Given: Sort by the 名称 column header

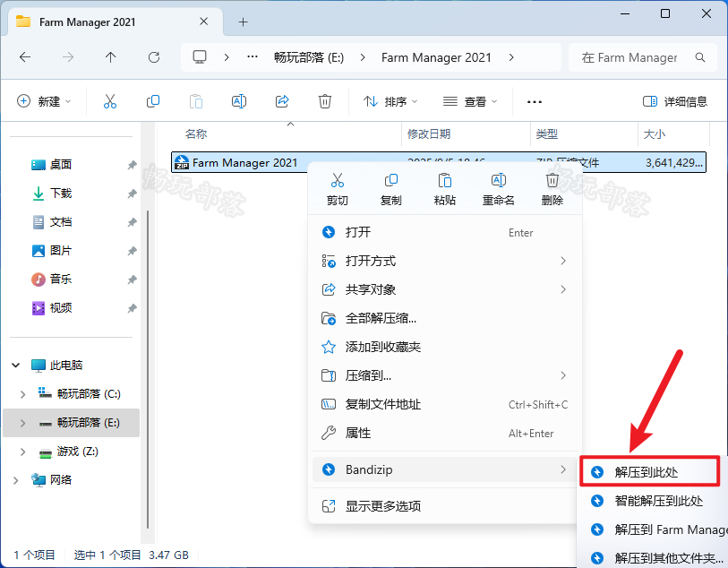Looking at the screenshot, I should 195,134.
